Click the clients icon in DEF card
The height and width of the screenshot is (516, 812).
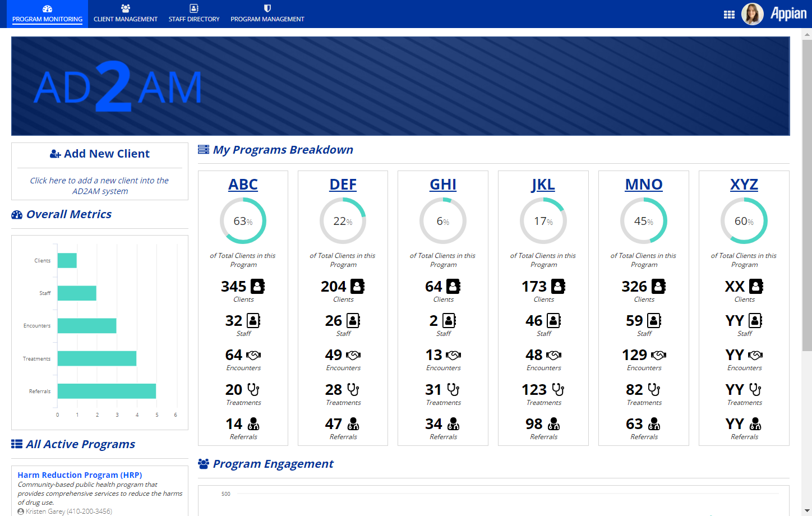357,287
